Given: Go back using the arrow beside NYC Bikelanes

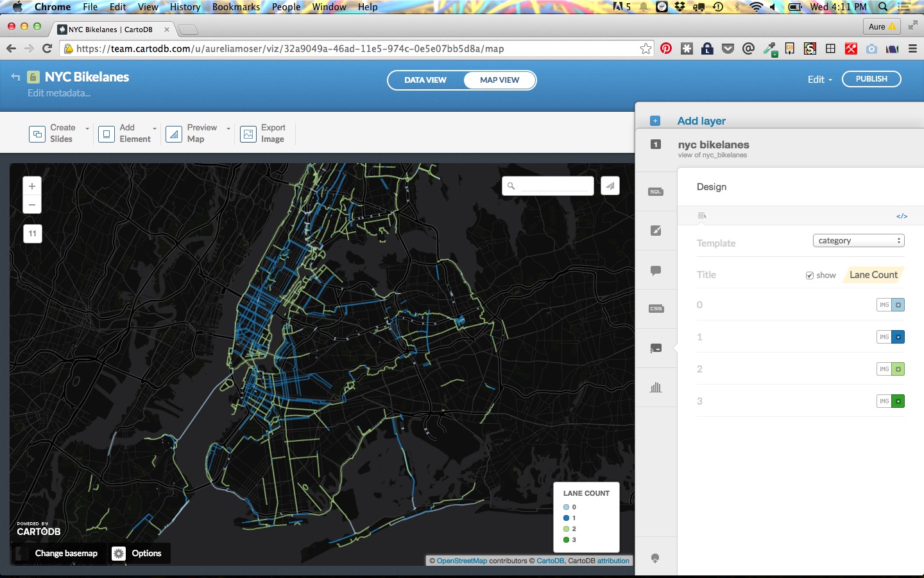Looking at the screenshot, I should tap(15, 77).
